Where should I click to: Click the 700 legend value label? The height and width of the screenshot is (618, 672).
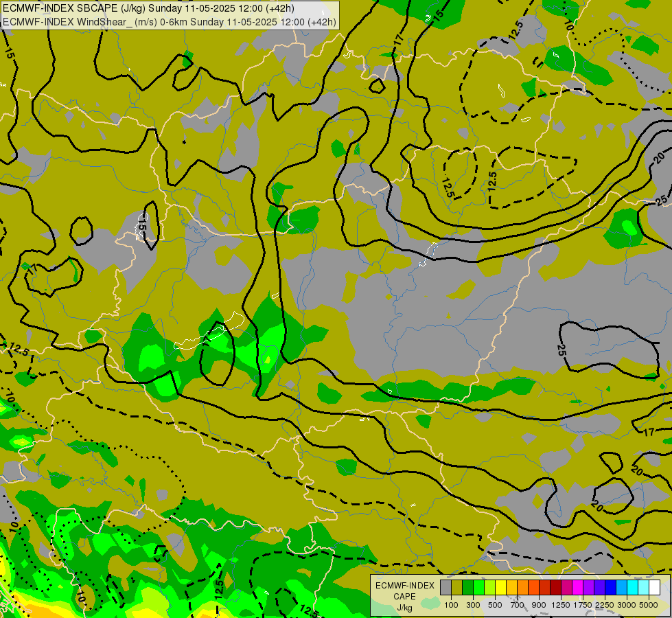518,605
